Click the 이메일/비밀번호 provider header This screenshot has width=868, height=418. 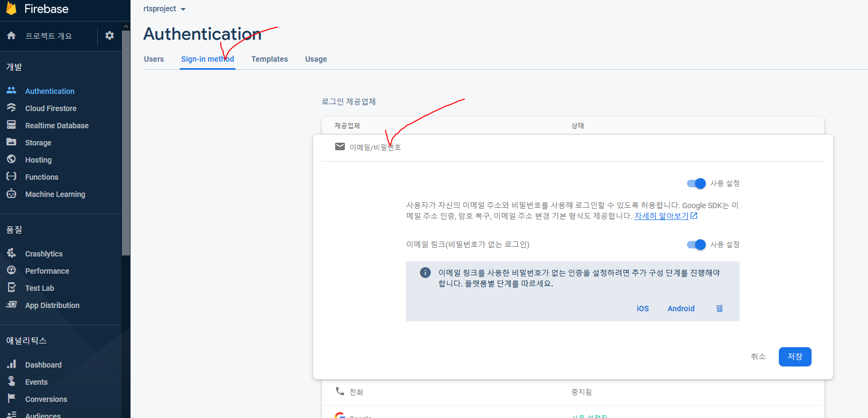click(x=573, y=147)
